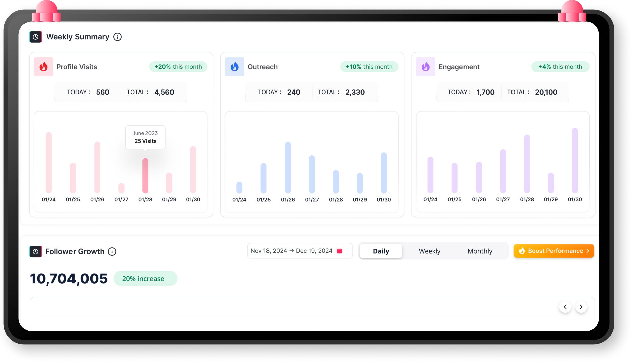Click the Boost Performance button
Image resolution: width=634 pixels, height=364 pixels.
(553, 251)
